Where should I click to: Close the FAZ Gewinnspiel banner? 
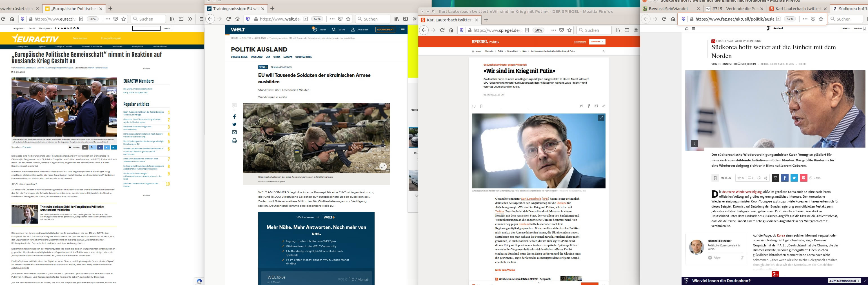(x=865, y=280)
